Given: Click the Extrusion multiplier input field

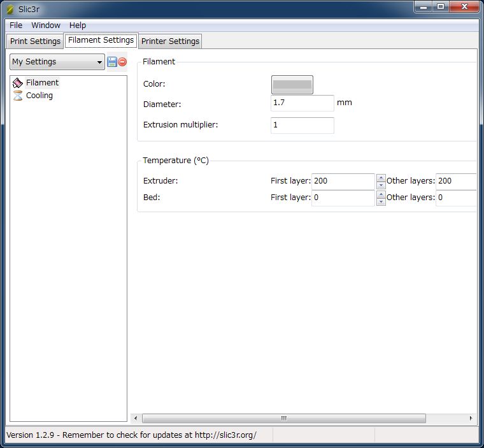Looking at the screenshot, I should click(302, 125).
